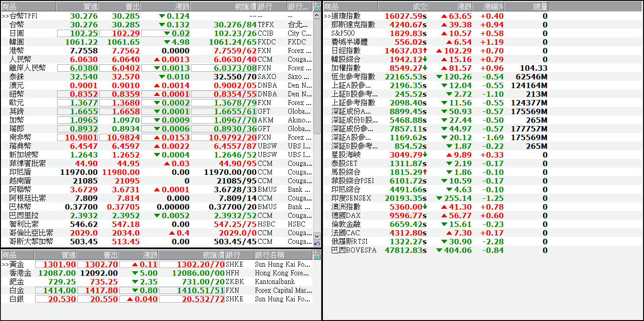Screen dimensions: 644x321
Task: Click forex list scroll-down arrow
Action: (x=317, y=236)
